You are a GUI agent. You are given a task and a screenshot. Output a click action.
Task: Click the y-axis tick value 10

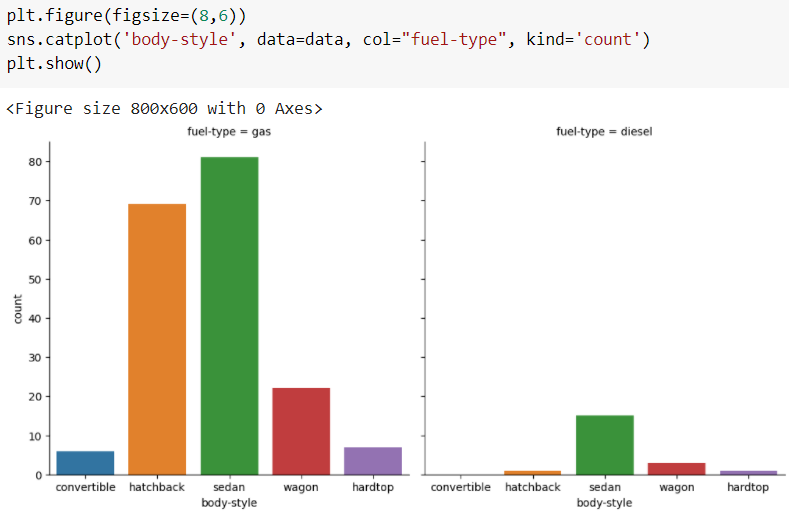pyautogui.click(x=35, y=436)
